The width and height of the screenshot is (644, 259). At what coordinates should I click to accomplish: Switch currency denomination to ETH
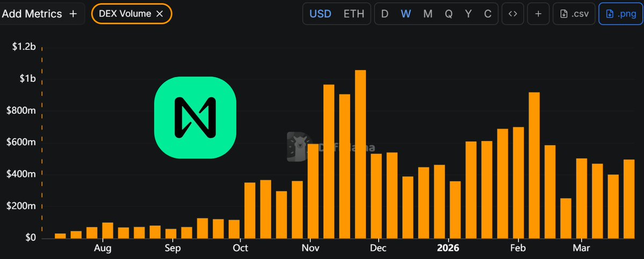click(353, 14)
